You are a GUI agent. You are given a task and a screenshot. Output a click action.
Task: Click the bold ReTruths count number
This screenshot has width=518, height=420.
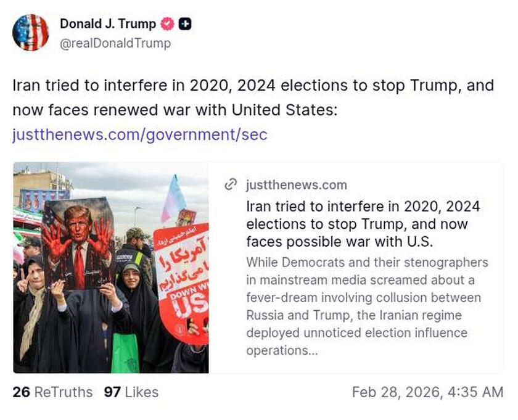coord(19,392)
